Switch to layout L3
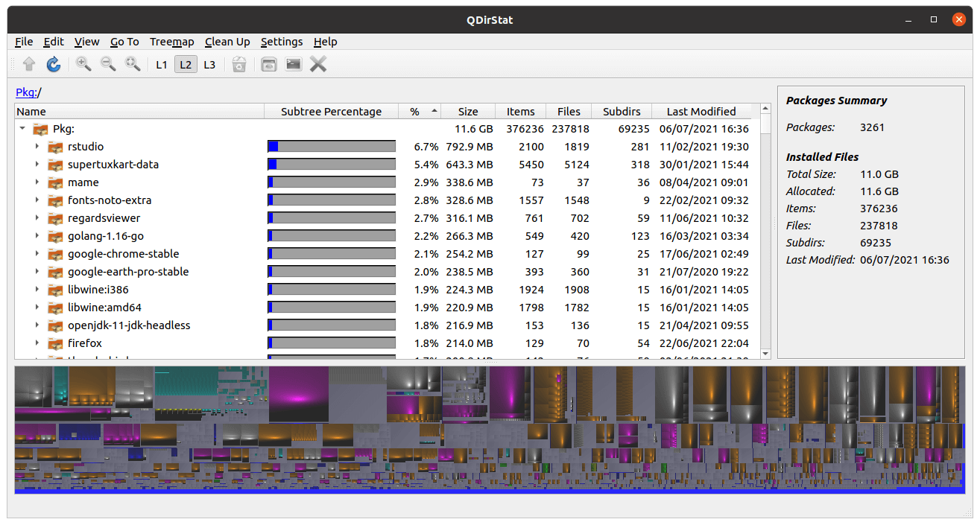The width and height of the screenshot is (980, 525). [209, 65]
